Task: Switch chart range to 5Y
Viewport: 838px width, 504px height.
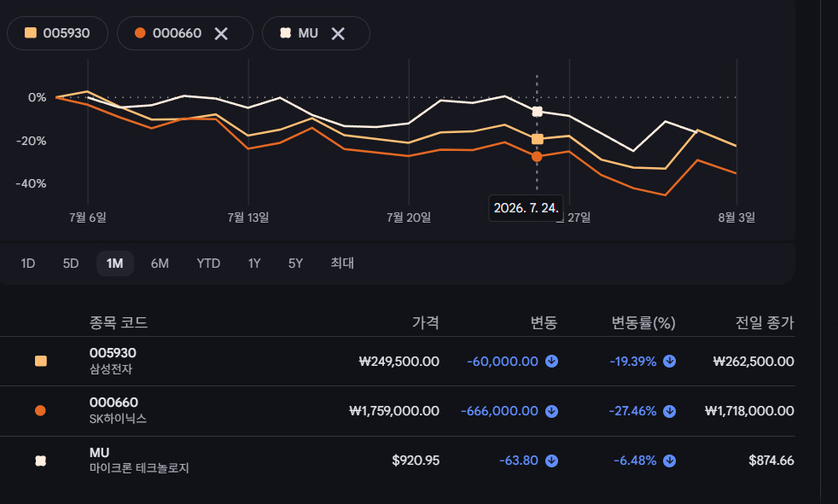Action: [295, 264]
